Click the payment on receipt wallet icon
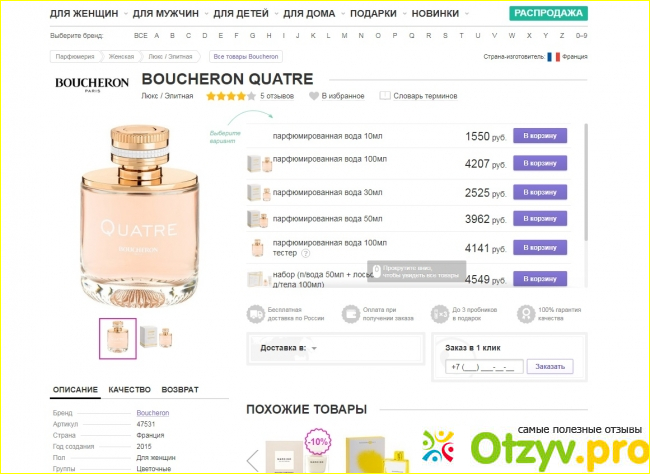The width and height of the screenshot is (650, 474). 351,314
